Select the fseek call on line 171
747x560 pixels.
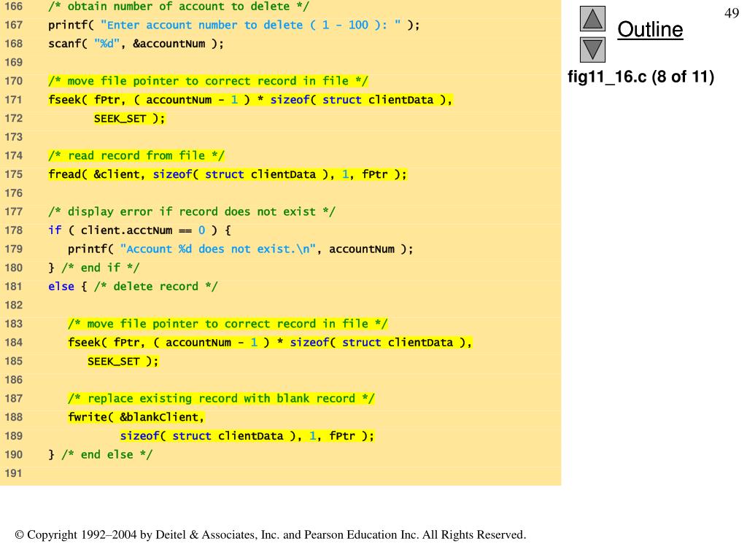pos(250,99)
